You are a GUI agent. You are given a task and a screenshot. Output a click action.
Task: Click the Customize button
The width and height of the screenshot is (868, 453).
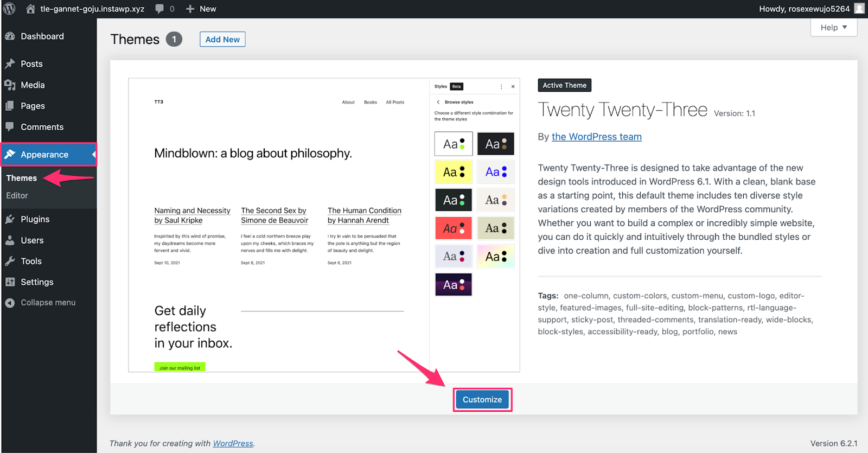pyautogui.click(x=482, y=399)
